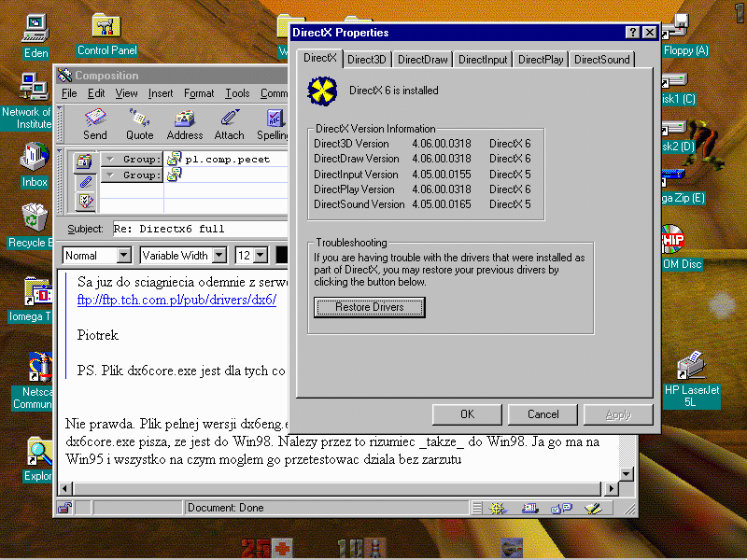Click the DirectX logo icon in dialog

point(322,91)
